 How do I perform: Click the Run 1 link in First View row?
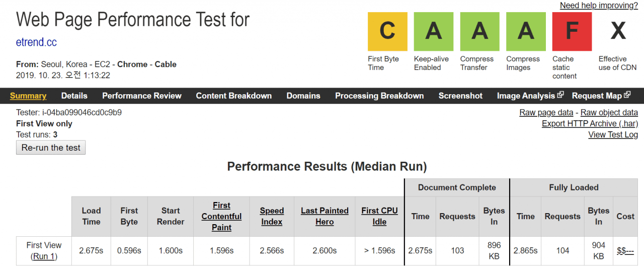point(43,256)
